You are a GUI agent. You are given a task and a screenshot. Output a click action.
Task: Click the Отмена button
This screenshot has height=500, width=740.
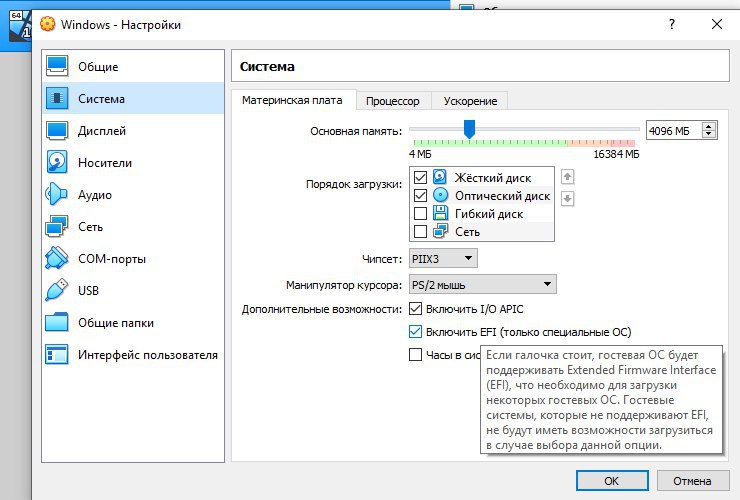pos(692,481)
